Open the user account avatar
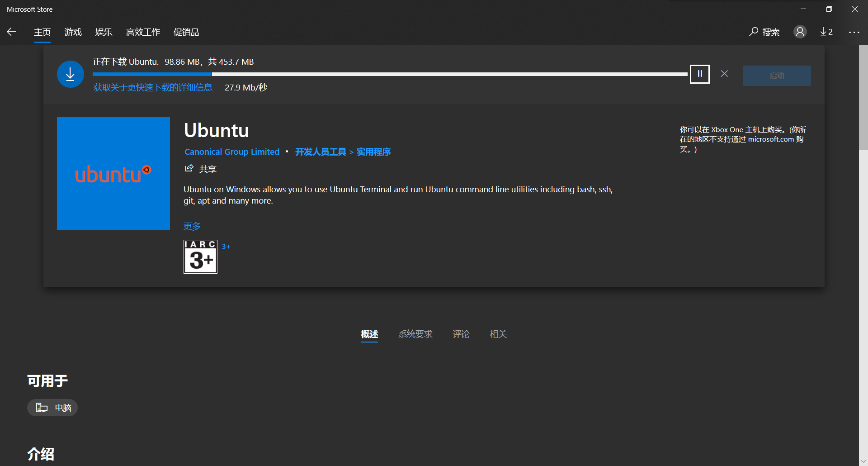The image size is (868, 466). click(800, 32)
